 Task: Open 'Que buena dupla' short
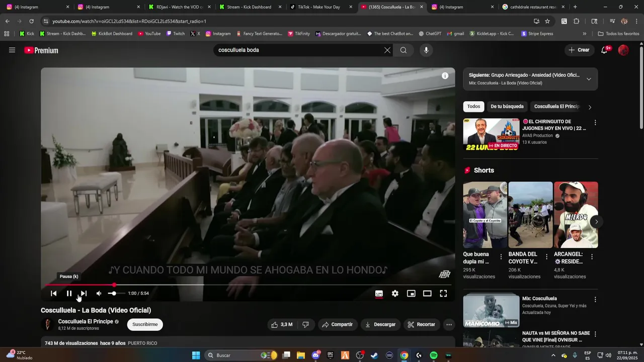[485, 215]
